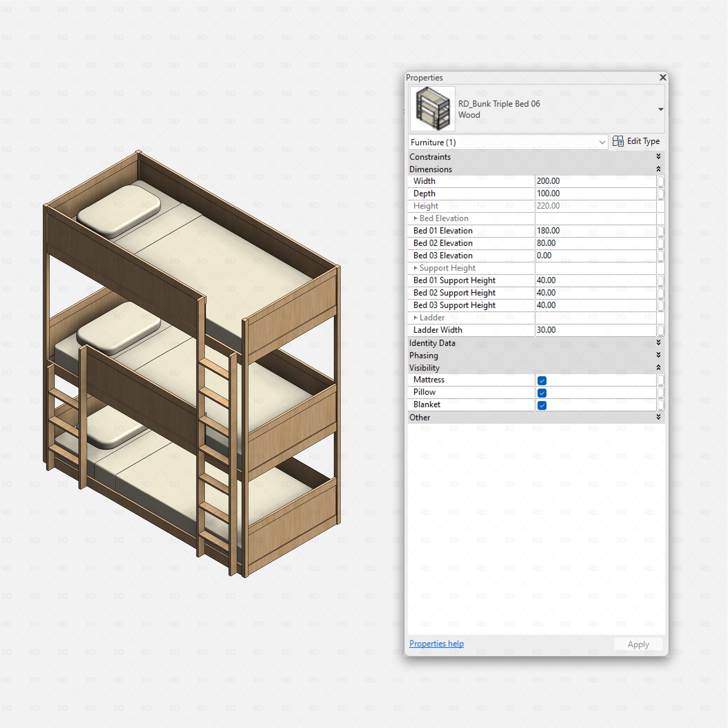Viewport: 728px width, 728px height.
Task: Click the Apply button
Action: 638,644
